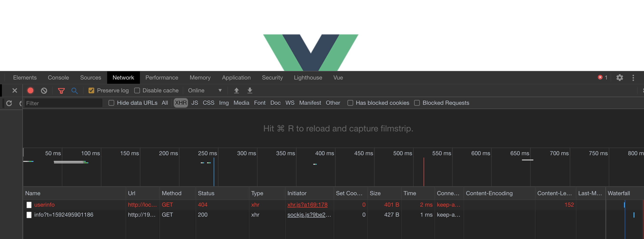Open network search magnifier
This screenshot has height=239, width=644.
(x=74, y=90)
